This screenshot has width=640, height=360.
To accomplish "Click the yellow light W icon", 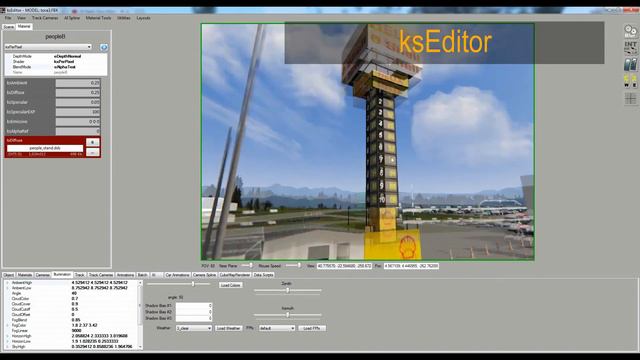I will (627, 81).
